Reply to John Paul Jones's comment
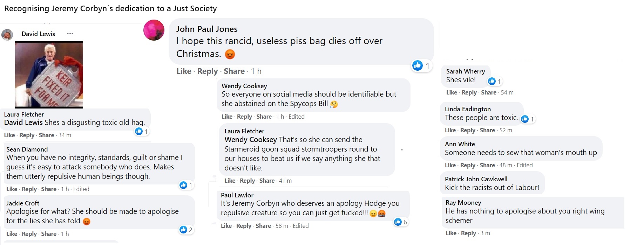The image size is (644, 245). [x=208, y=71]
